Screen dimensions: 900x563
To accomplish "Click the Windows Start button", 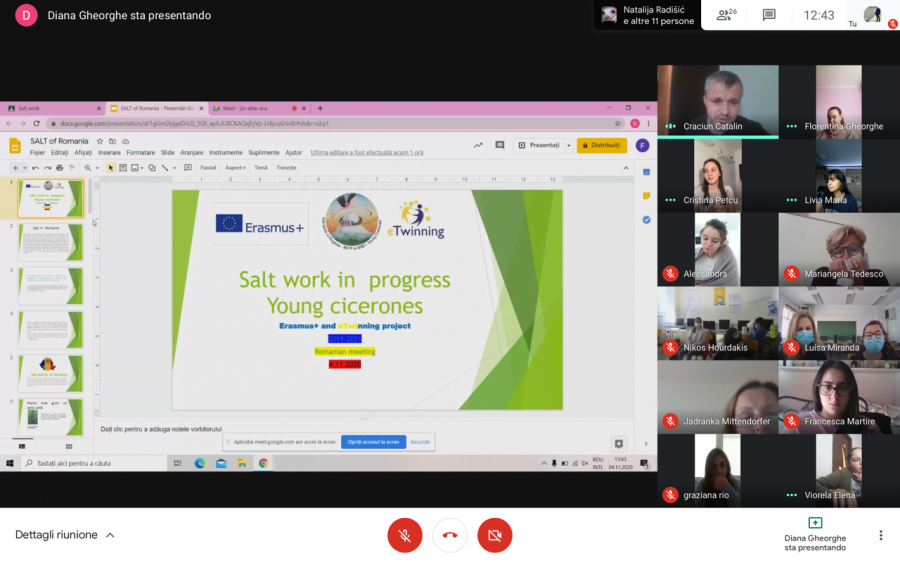I will click(10, 463).
